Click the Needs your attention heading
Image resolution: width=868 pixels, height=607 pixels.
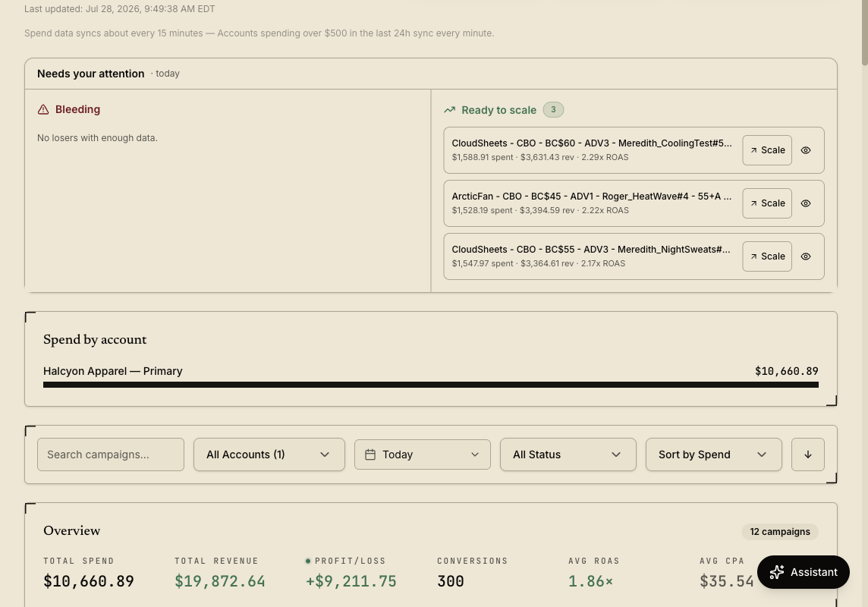91,74
